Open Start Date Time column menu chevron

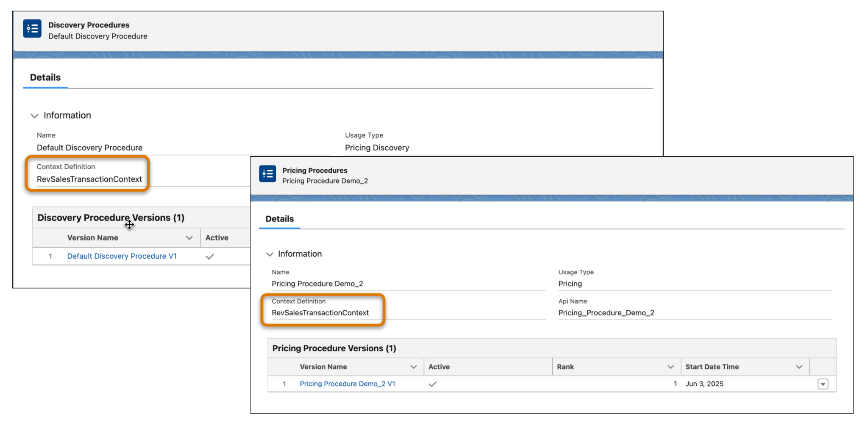point(799,367)
